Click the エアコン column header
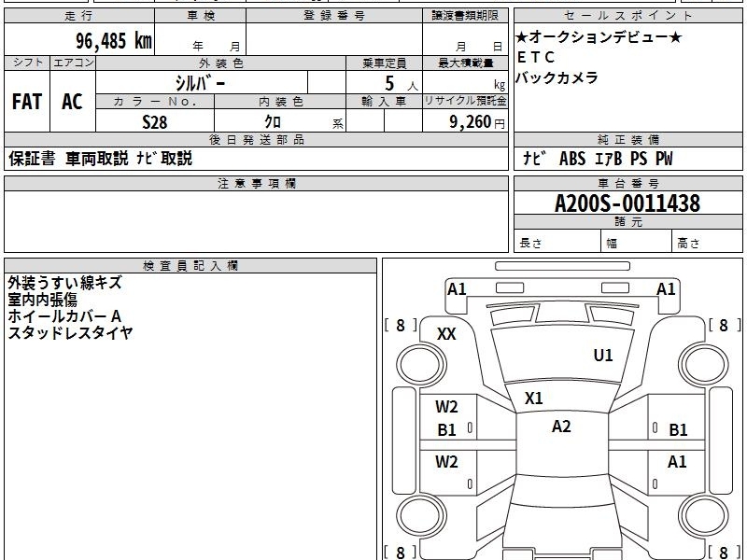Viewport: 747px width, 560px height. click(73, 63)
